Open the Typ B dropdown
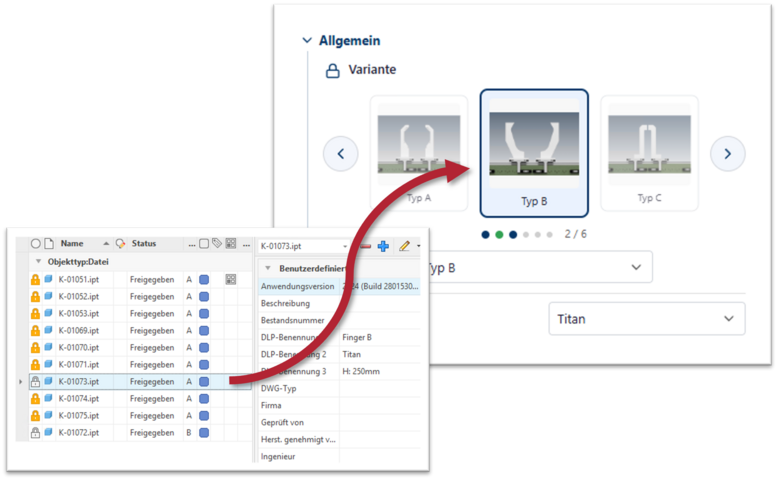 [540, 267]
